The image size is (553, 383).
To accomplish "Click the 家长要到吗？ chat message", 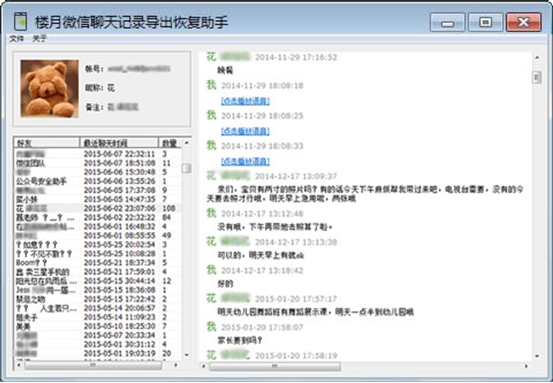I will tap(240, 340).
